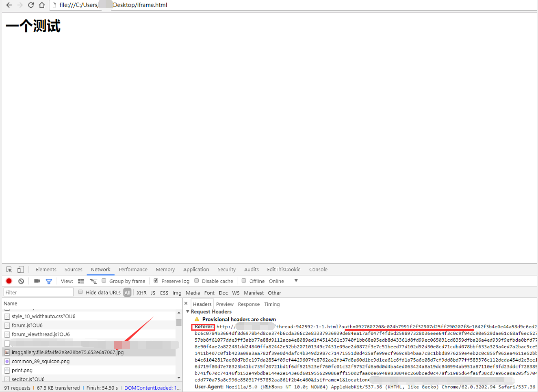Open EditThisCookie devtools tab

tap(284, 269)
